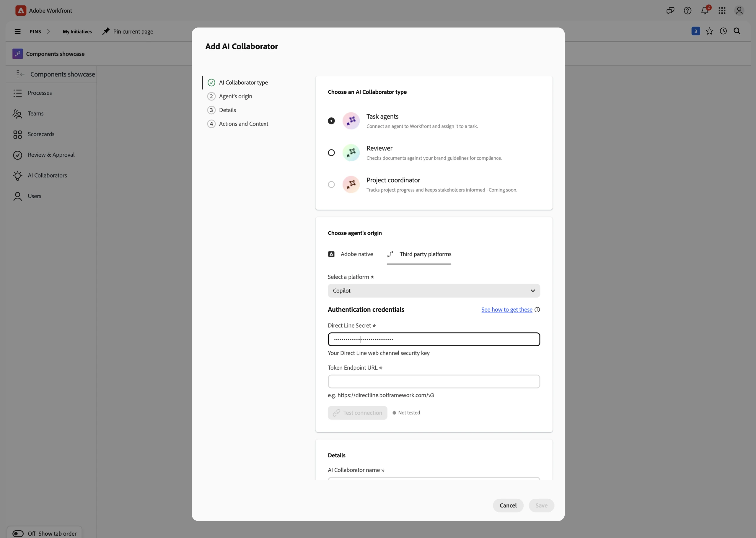Open the search magnifier icon
This screenshot has width=756, height=538.
click(x=737, y=31)
